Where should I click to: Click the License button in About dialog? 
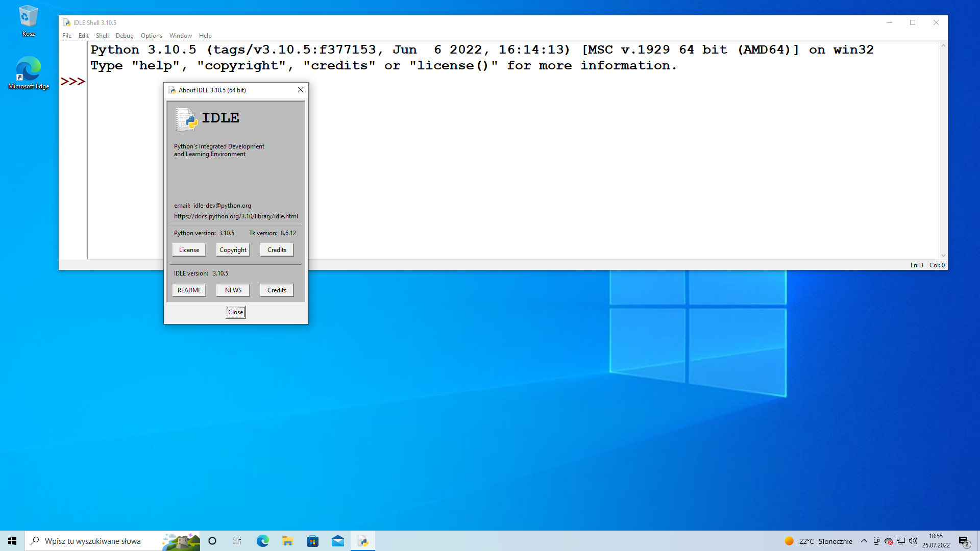click(x=189, y=249)
